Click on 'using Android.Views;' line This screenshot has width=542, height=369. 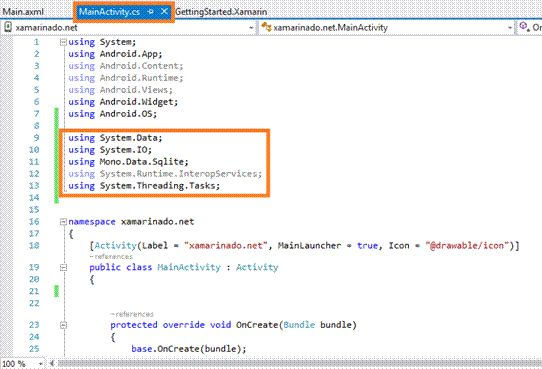tap(120, 90)
